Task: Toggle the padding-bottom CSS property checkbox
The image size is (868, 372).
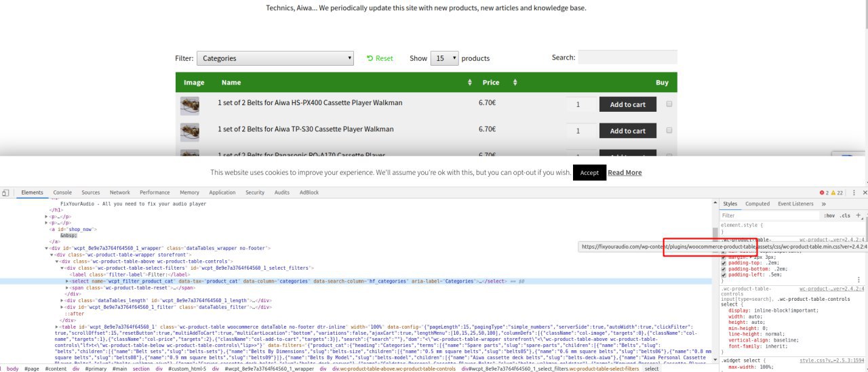Action: 724,268
